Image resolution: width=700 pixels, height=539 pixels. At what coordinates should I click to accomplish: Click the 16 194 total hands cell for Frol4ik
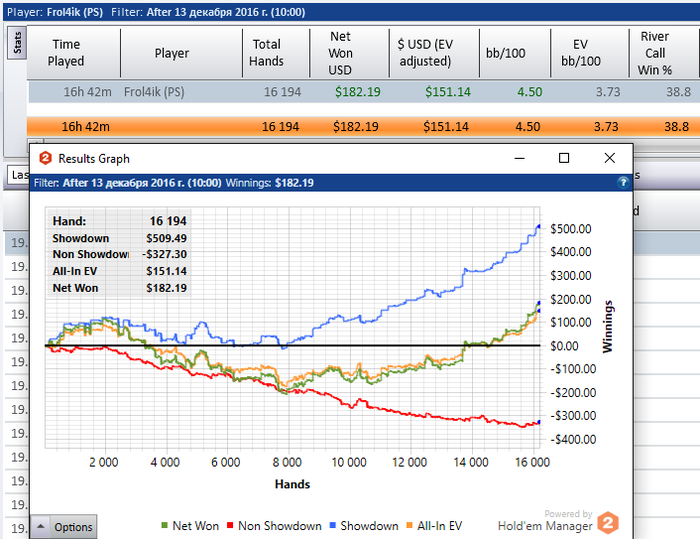pos(282,92)
